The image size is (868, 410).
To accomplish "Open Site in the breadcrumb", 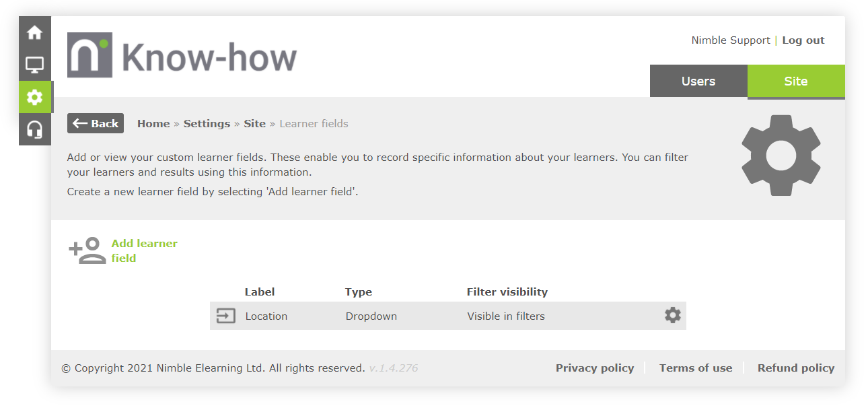I will coord(254,124).
